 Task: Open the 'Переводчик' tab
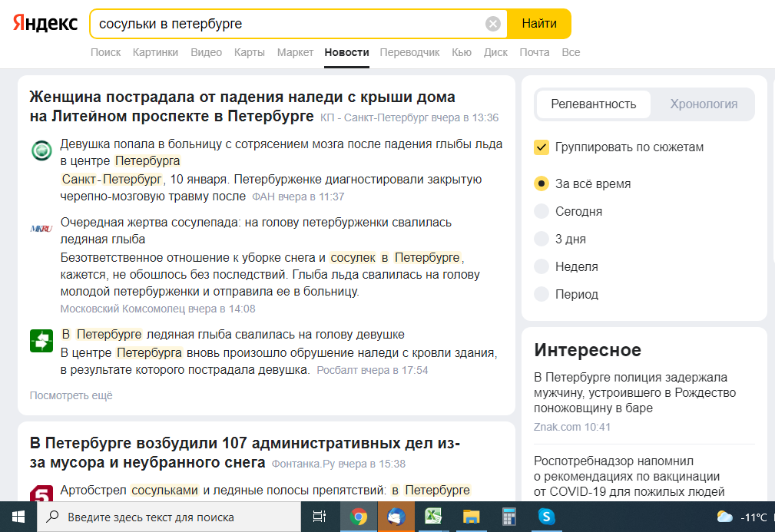click(x=409, y=52)
